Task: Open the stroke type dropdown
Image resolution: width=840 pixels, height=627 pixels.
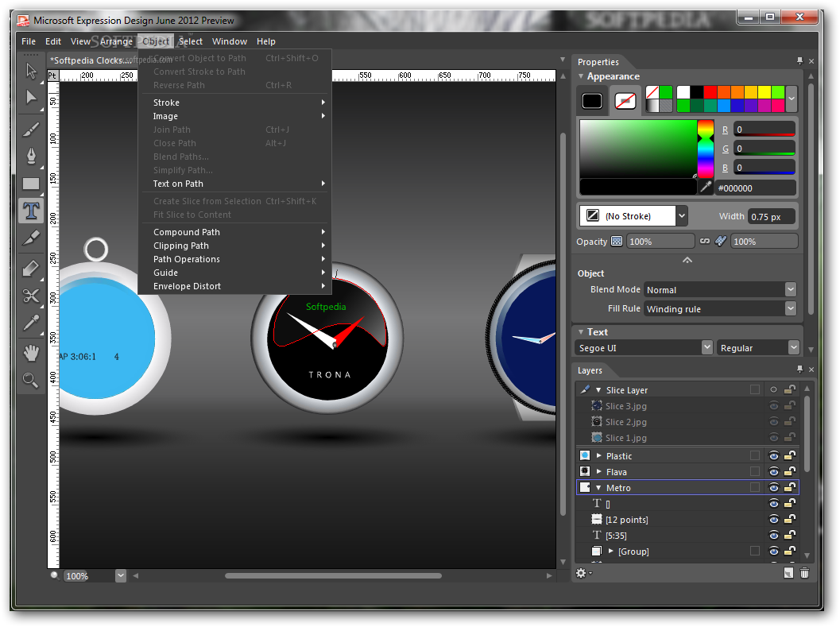Action: 681,216
